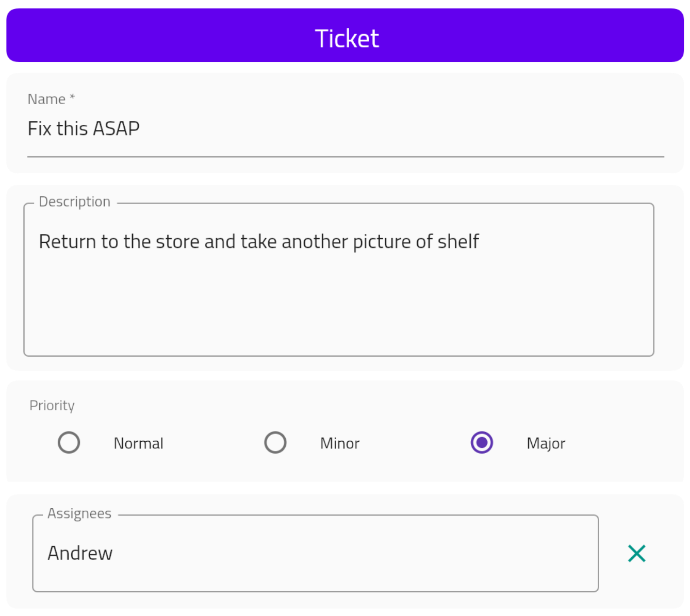
Task: Click the "Andrew" assignee name text
Action: [x=80, y=553]
